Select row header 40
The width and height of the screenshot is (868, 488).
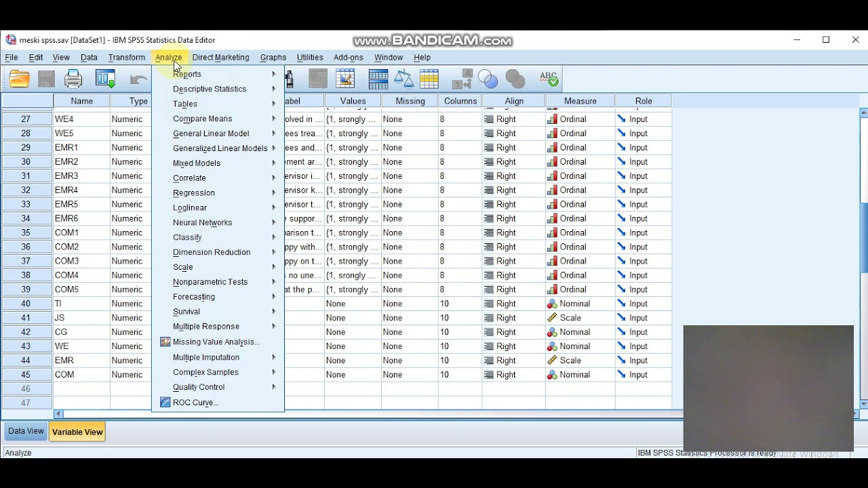point(26,304)
